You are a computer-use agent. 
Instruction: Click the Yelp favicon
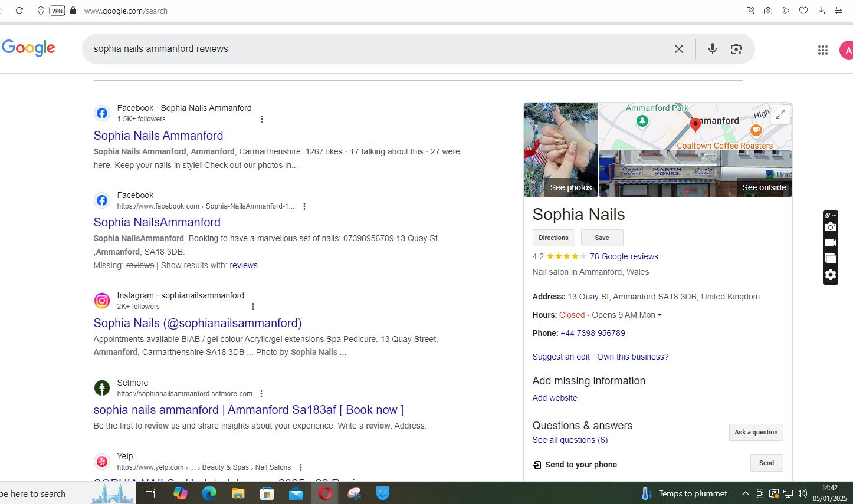tap(102, 462)
